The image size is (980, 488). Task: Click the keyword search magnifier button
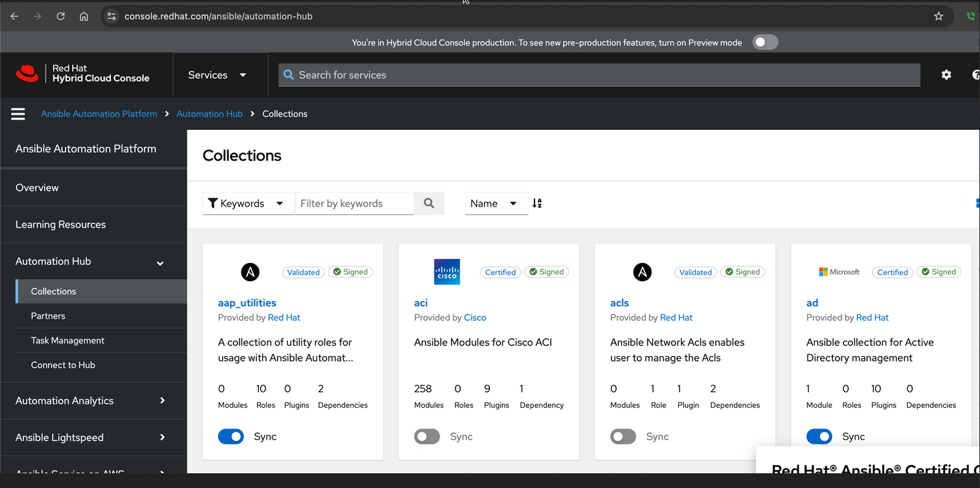coord(429,204)
